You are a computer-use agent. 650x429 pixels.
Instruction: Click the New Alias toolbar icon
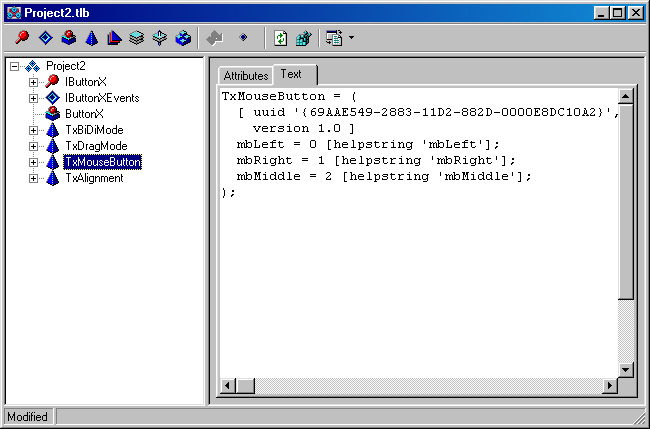(114, 38)
